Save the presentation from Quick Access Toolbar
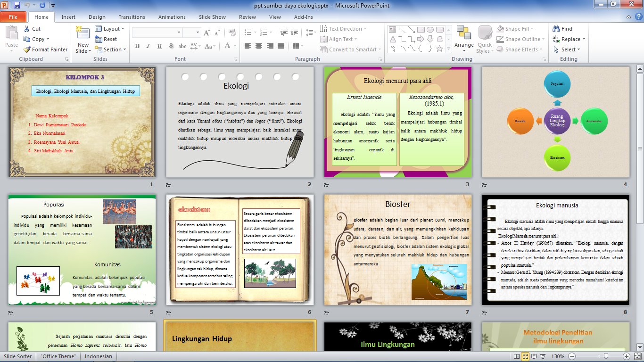The height and width of the screenshot is (362, 644). (x=17, y=5)
